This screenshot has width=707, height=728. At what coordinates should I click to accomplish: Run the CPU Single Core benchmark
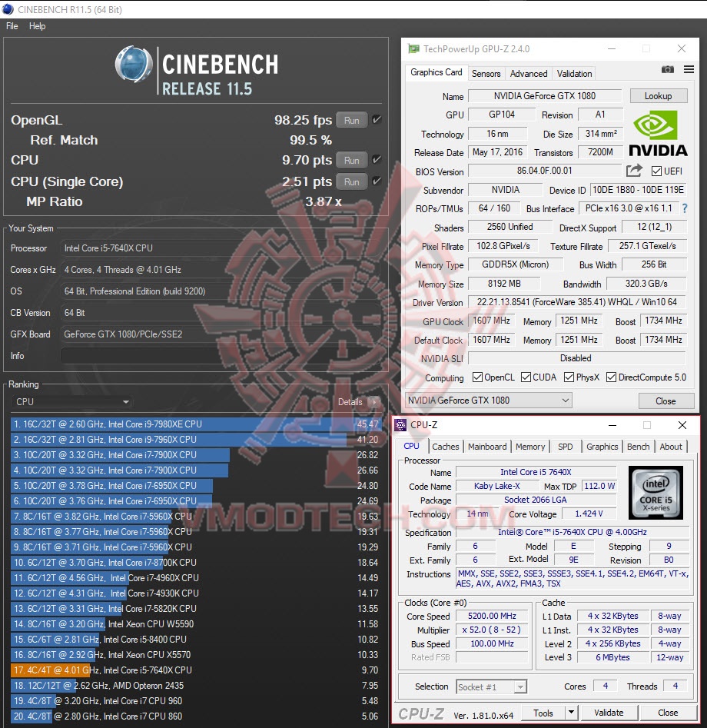[351, 181]
